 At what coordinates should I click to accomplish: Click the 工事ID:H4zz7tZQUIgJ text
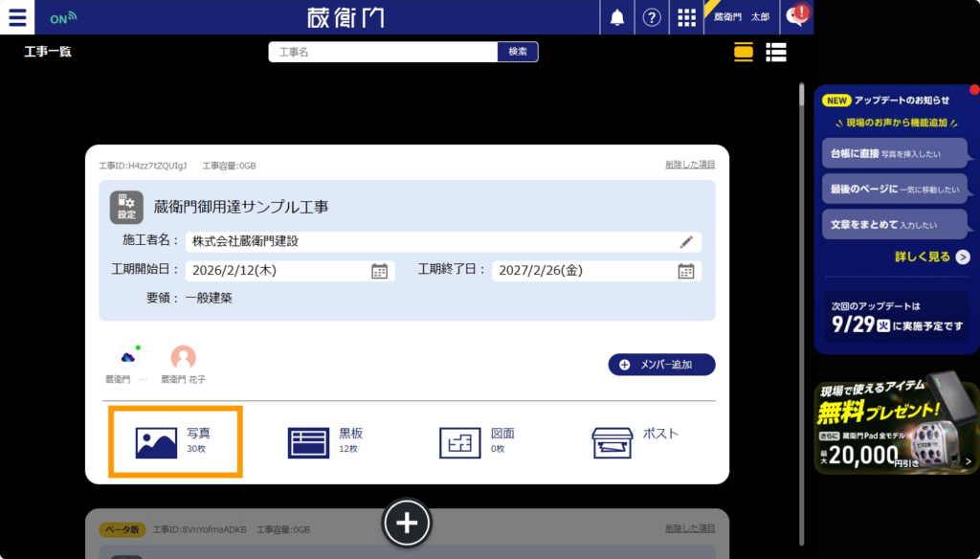[x=143, y=166]
